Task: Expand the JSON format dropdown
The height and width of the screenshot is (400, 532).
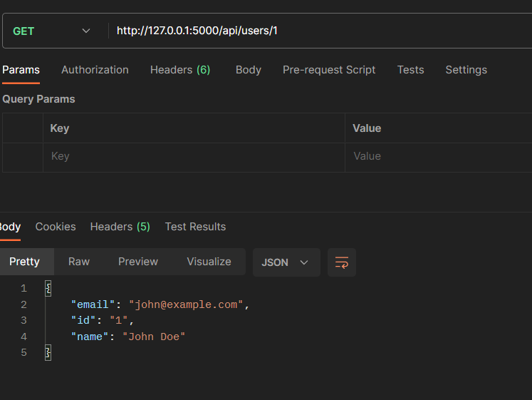Action: click(x=285, y=262)
